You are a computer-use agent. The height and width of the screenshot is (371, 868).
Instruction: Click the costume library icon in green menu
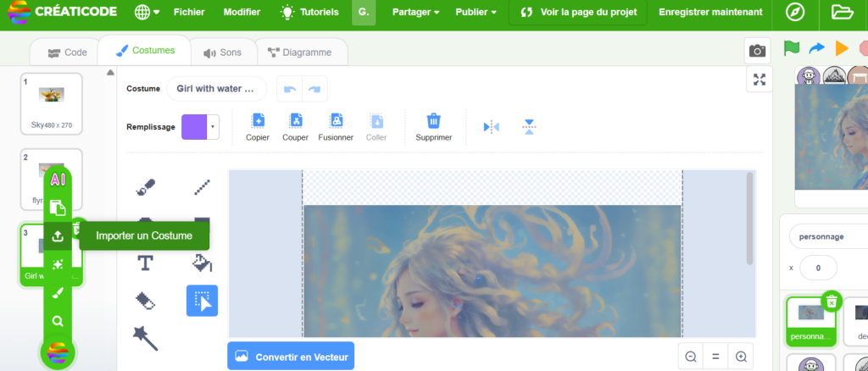click(58, 208)
